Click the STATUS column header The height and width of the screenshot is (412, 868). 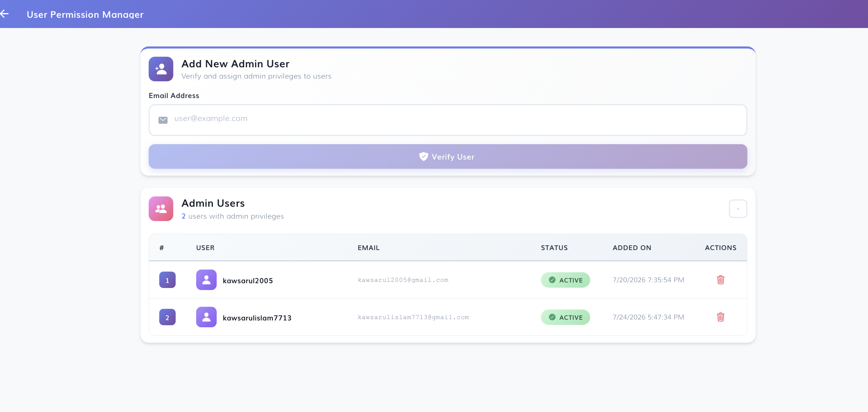tap(554, 248)
